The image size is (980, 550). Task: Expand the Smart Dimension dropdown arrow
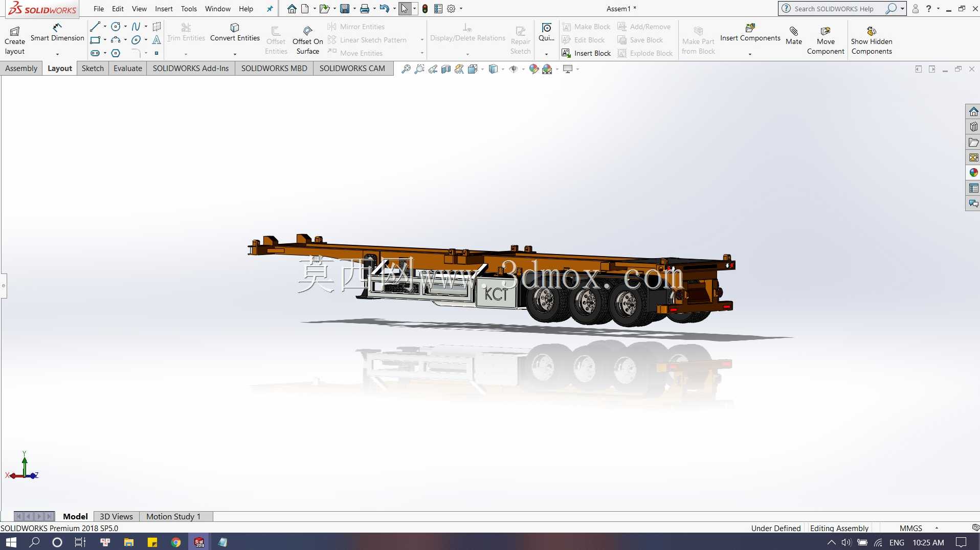pos(57,54)
